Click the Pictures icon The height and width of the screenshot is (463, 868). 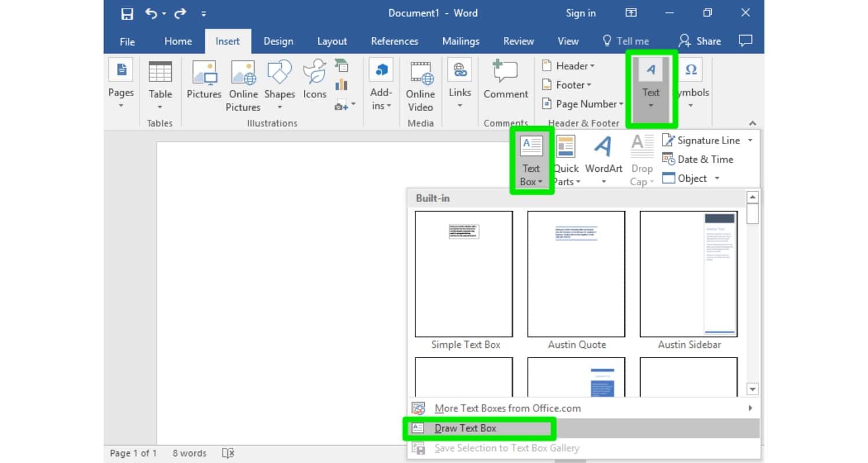pos(204,80)
